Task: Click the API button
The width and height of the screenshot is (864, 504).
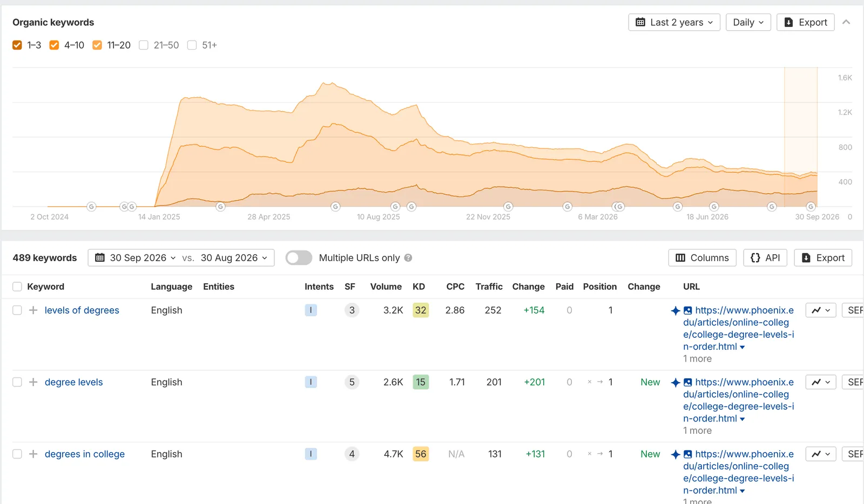Action: (x=765, y=258)
